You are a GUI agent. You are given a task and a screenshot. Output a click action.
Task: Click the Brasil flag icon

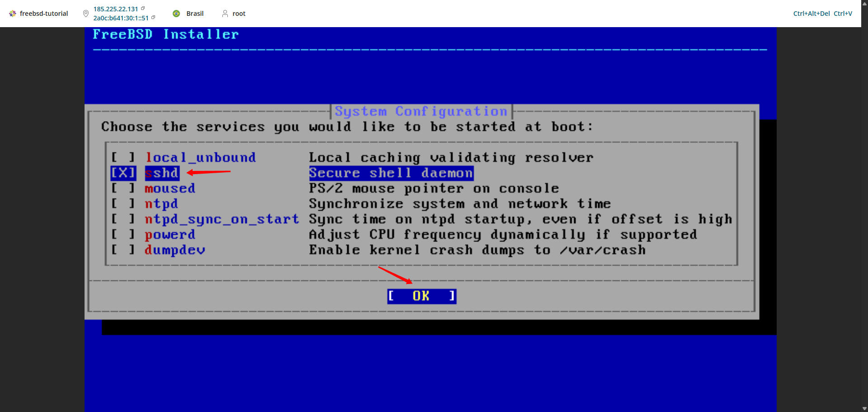tap(176, 14)
